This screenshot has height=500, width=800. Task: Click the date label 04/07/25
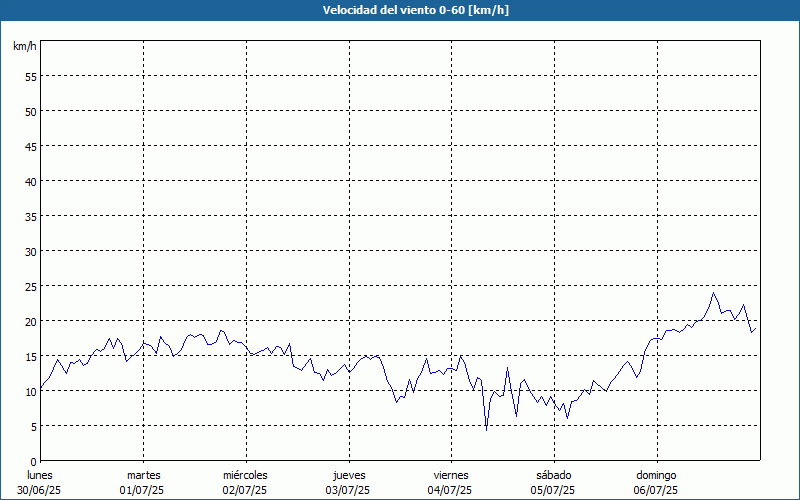[450, 490]
